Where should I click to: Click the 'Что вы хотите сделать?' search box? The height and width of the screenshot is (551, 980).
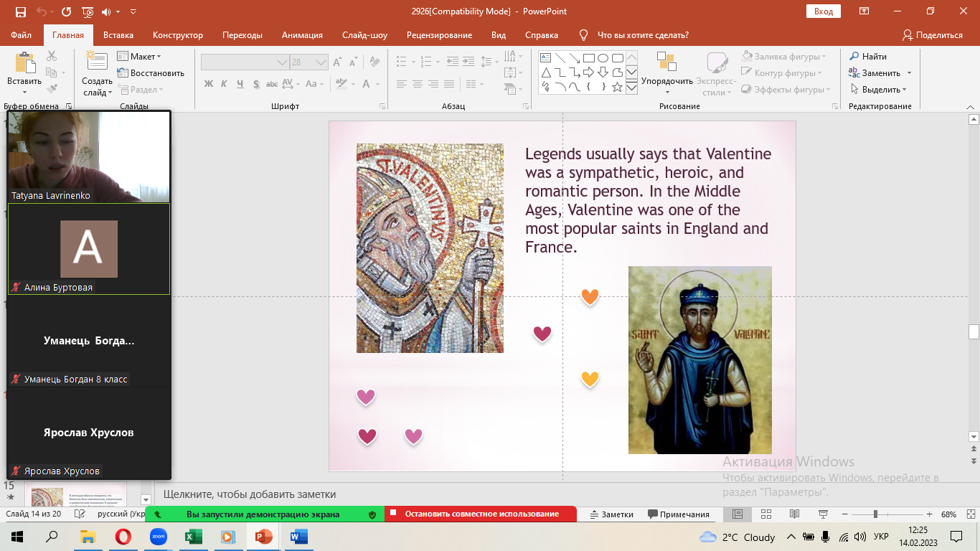(642, 34)
